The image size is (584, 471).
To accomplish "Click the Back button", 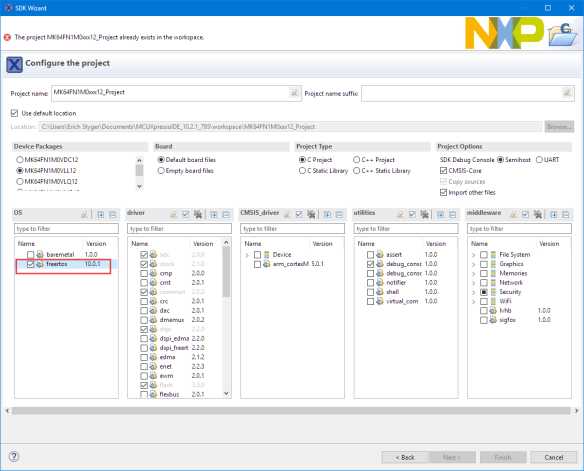I will (405, 457).
